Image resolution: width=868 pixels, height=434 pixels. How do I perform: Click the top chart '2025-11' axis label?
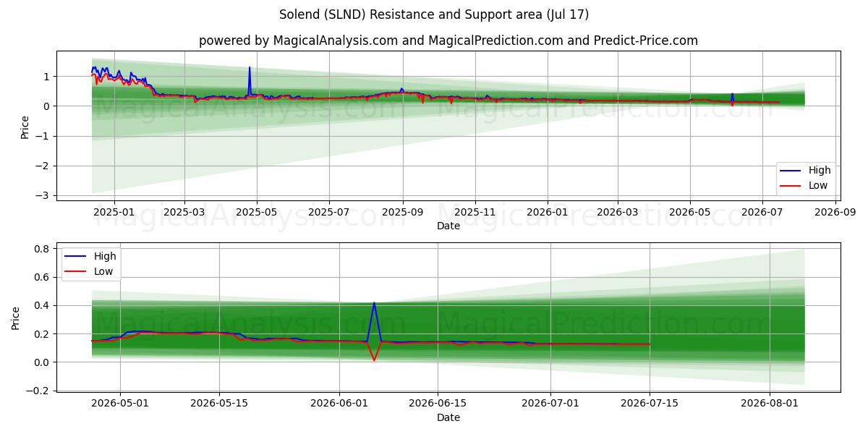tap(475, 213)
